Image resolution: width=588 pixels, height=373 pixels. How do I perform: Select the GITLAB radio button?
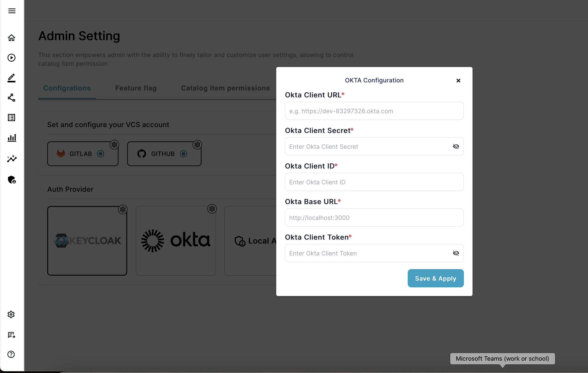click(x=100, y=154)
